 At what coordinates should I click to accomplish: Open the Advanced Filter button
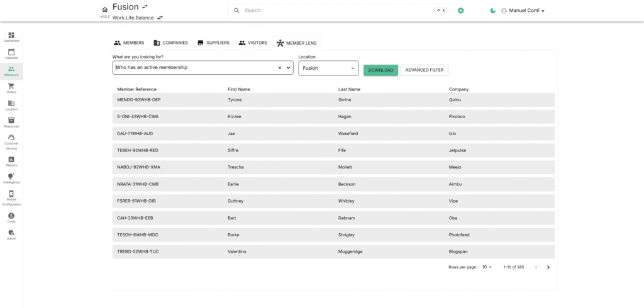tap(425, 70)
